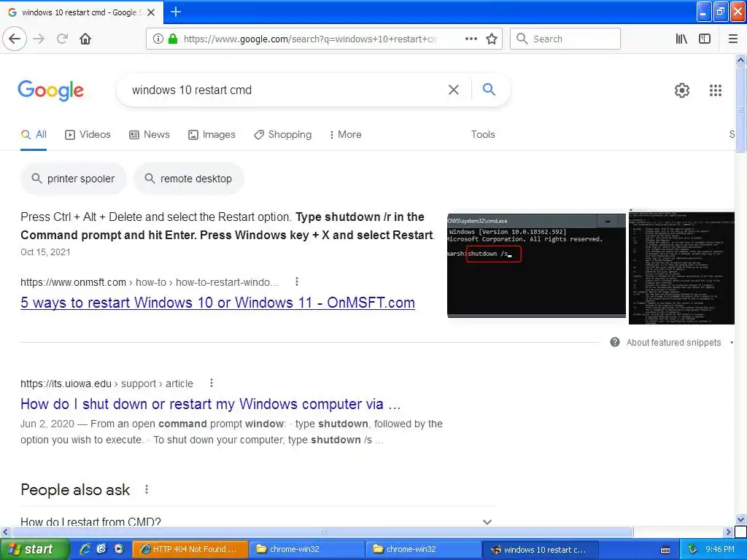Image resolution: width=747 pixels, height=560 pixels.
Task: Go back using the browser back arrow
Action: point(15,39)
